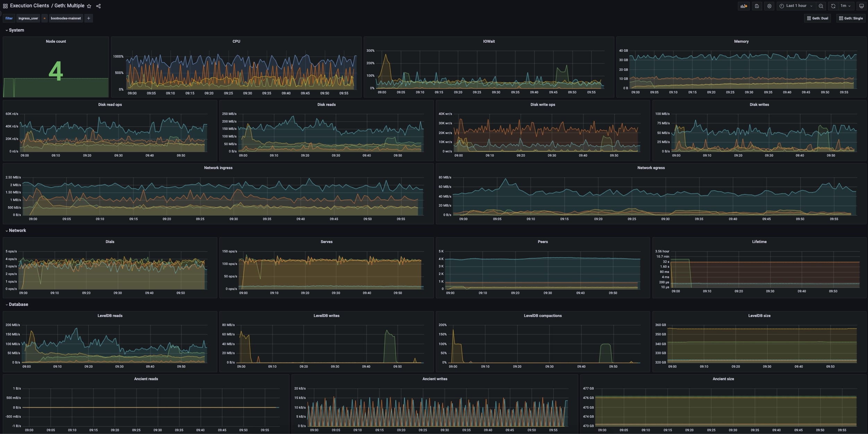This screenshot has height=434, width=868.
Task: Save the dashboard with the disk icon
Action: [757, 6]
